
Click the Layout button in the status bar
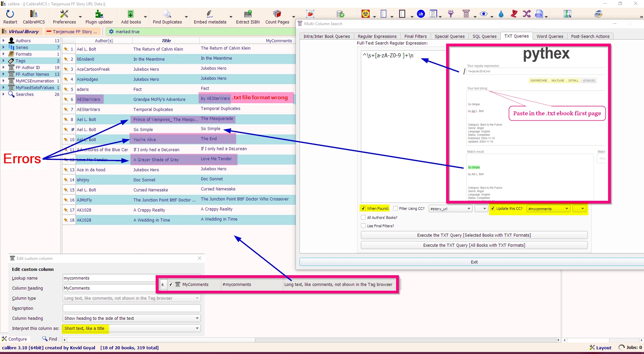[600, 348]
